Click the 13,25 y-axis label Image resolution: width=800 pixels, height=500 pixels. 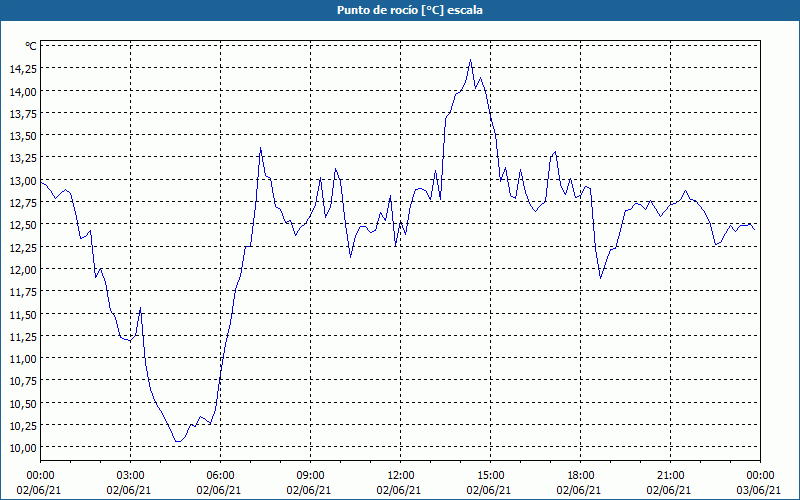23,158
